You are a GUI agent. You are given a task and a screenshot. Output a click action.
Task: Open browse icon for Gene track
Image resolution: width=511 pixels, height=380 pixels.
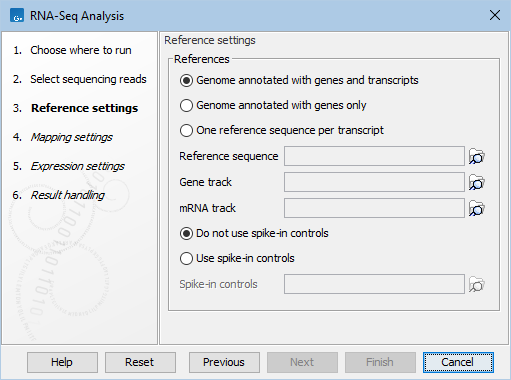click(477, 182)
